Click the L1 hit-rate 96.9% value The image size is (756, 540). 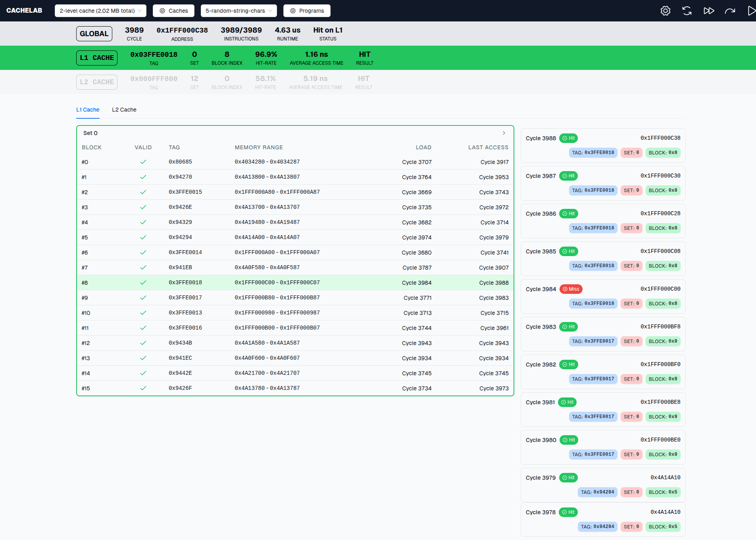[266, 54]
